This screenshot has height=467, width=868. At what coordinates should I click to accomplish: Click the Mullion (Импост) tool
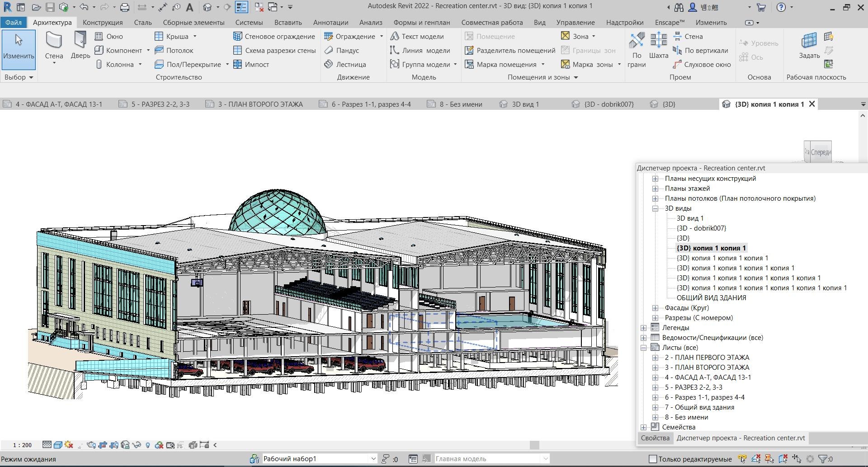pos(251,64)
